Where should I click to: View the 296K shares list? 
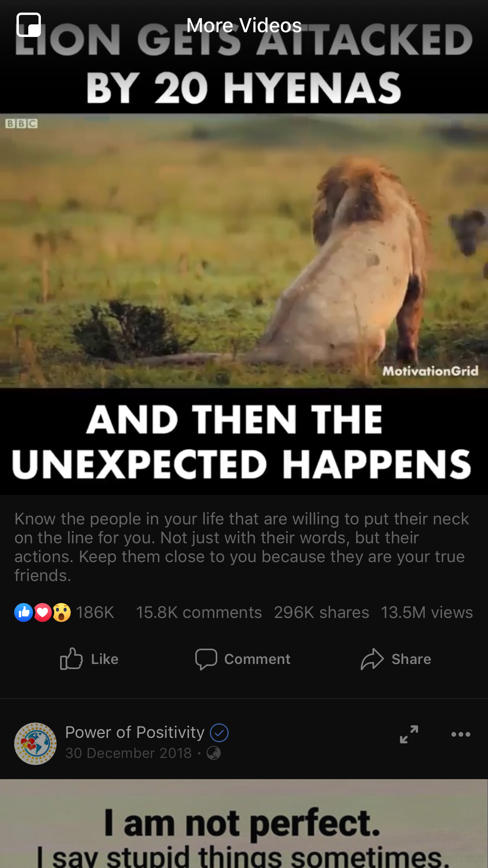click(x=321, y=612)
